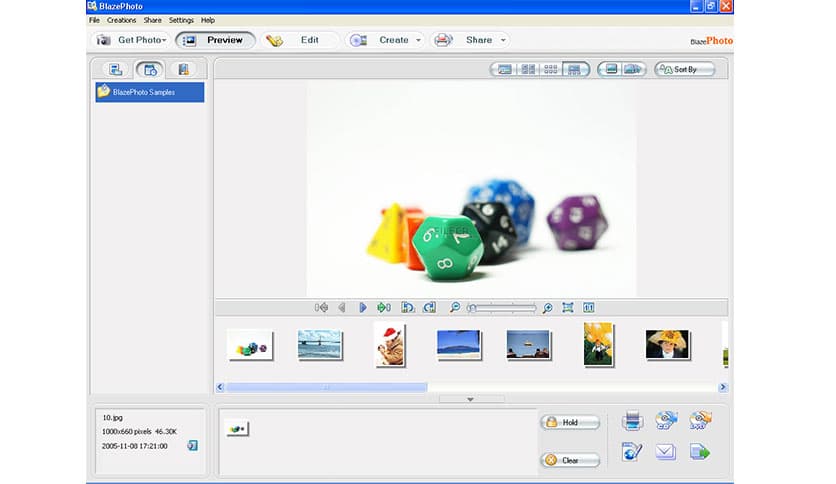Switch to small thumbnails grid view
Screen dimensions: 836x484
pyautogui.click(x=550, y=69)
